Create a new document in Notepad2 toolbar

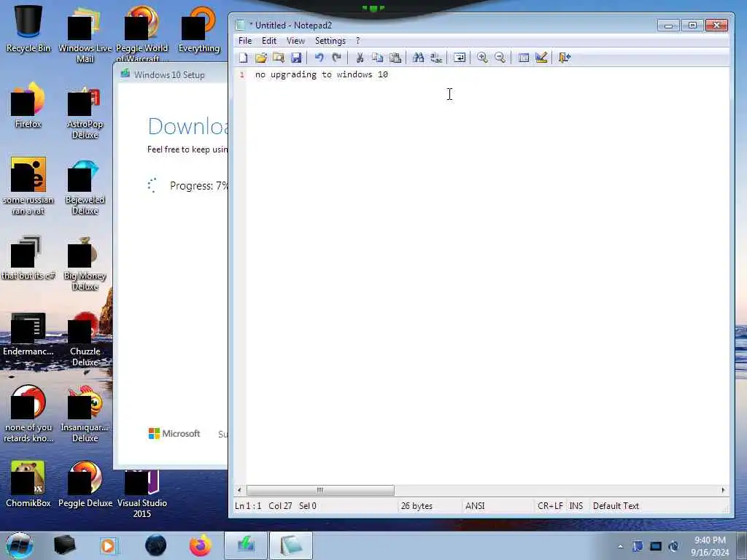243,58
